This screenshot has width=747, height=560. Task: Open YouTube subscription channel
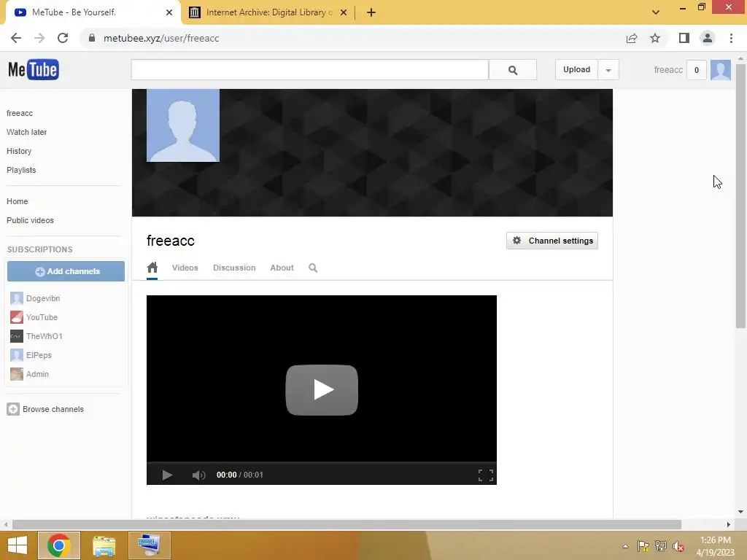click(42, 317)
